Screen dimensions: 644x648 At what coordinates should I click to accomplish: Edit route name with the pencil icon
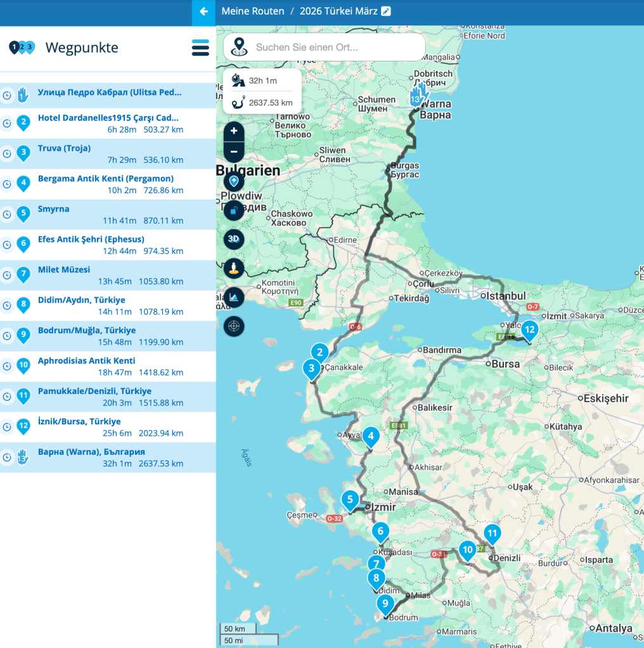click(386, 11)
